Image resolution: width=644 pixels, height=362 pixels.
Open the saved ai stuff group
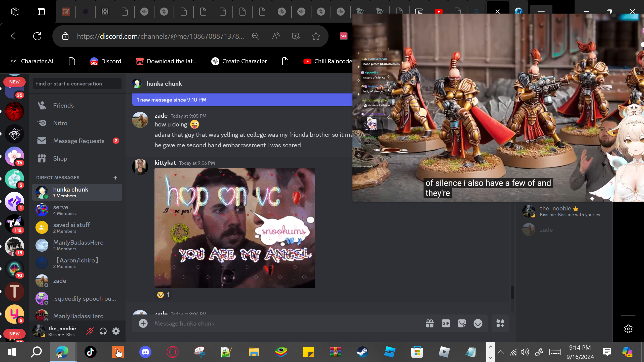77,228
